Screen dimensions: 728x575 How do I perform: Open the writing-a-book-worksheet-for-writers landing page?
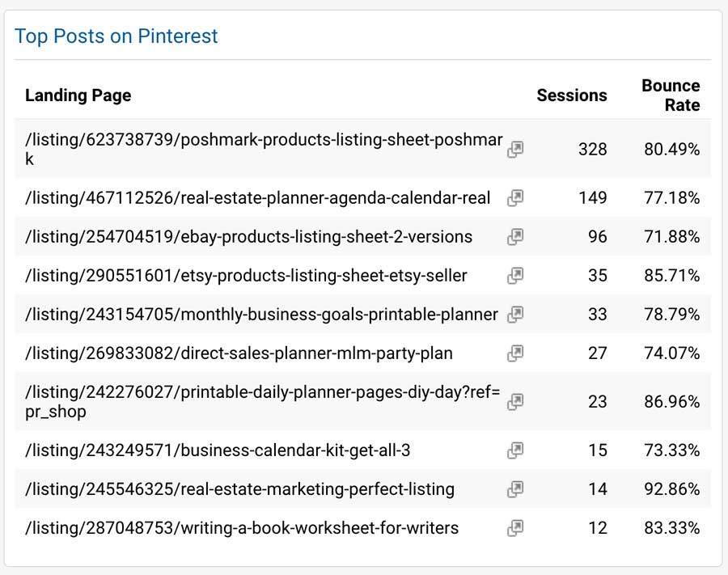point(242,528)
